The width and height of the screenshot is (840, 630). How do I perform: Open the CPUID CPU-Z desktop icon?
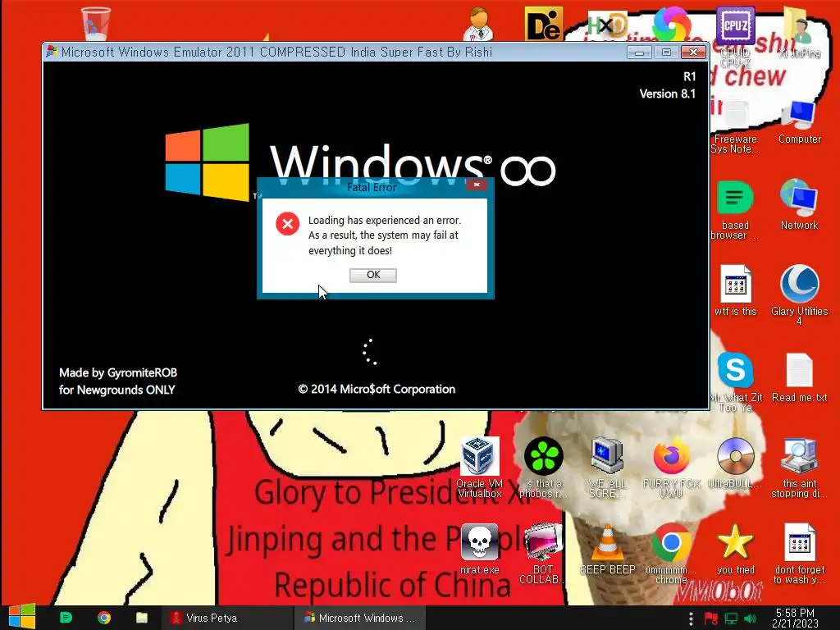pyautogui.click(x=735, y=34)
